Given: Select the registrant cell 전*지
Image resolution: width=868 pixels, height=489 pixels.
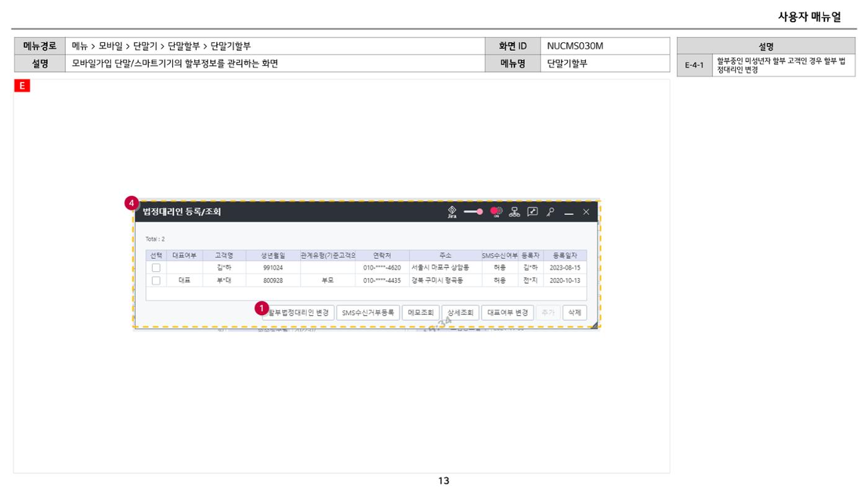Looking at the screenshot, I should point(531,280).
